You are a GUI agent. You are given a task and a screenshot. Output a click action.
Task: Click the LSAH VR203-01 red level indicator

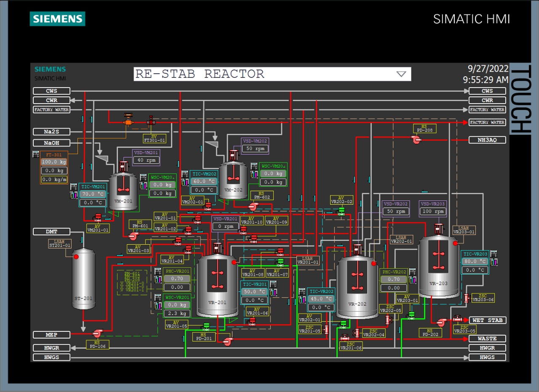click(x=455, y=243)
